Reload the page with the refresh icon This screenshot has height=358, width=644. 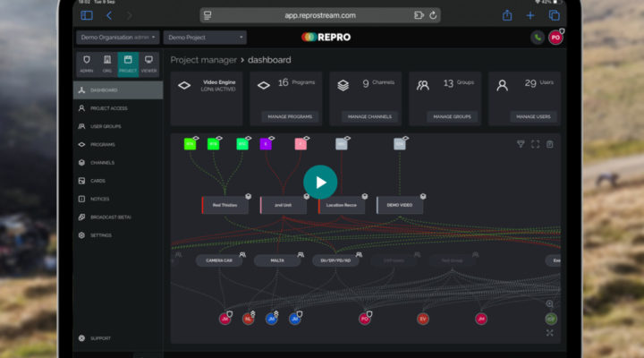click(x=433, y=15)
